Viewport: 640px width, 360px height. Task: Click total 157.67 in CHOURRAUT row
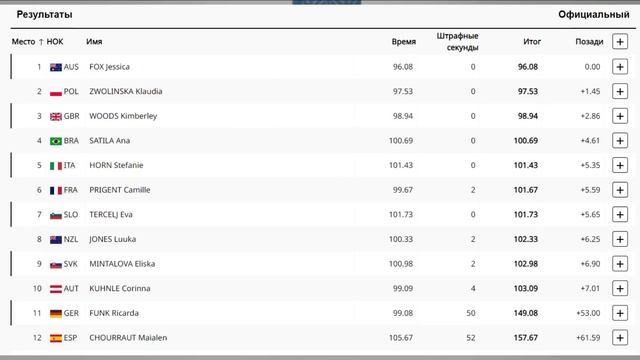point(526,338)
